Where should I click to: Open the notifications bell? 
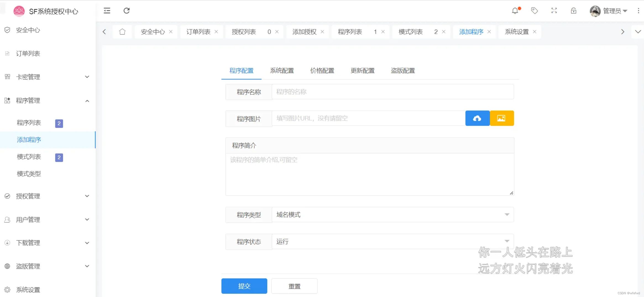(x=515, y=11)
